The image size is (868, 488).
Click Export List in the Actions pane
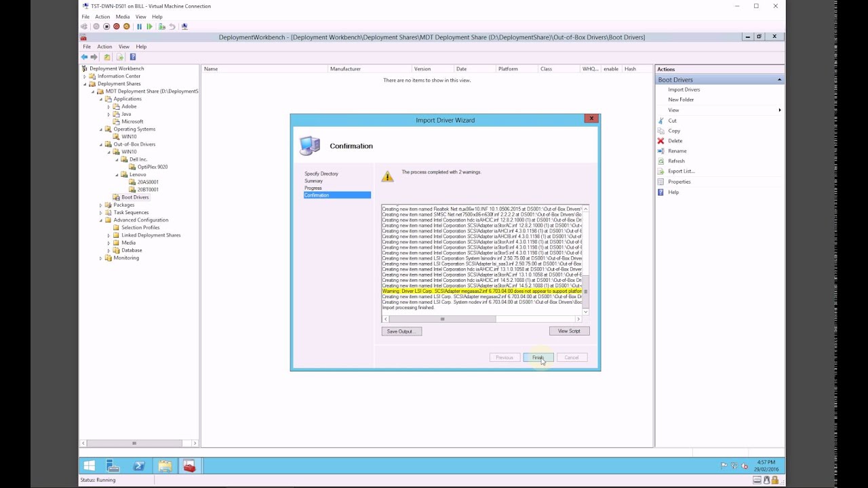coord(681,171)
